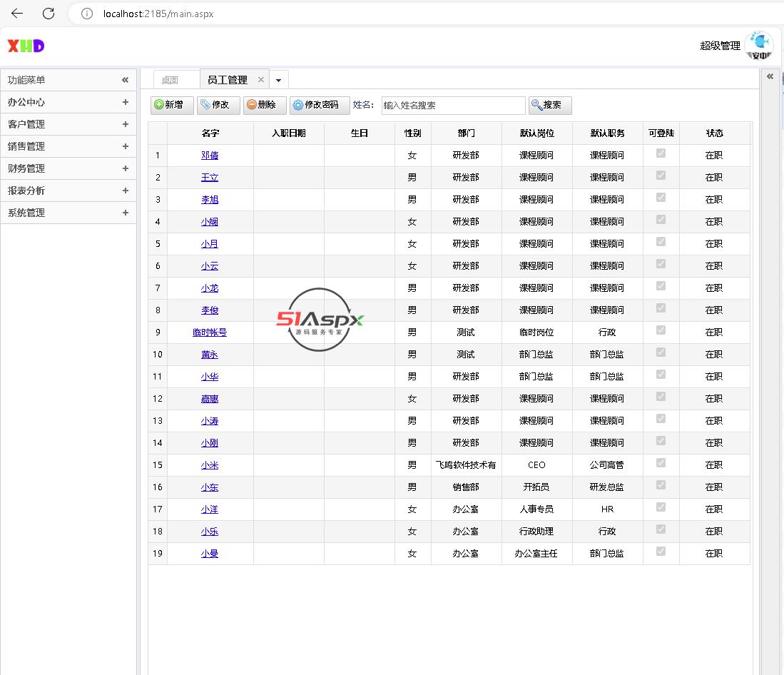Click the browser reload icon
This screenshot has width=784, height=675.
[49, 14]
